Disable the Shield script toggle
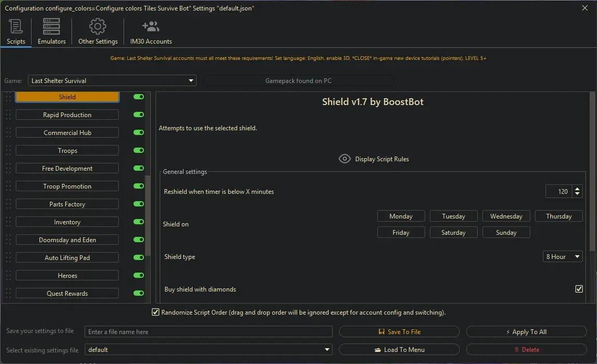This screenshot has width=597, height=364. pyautogui.click(x=139, y=97)
